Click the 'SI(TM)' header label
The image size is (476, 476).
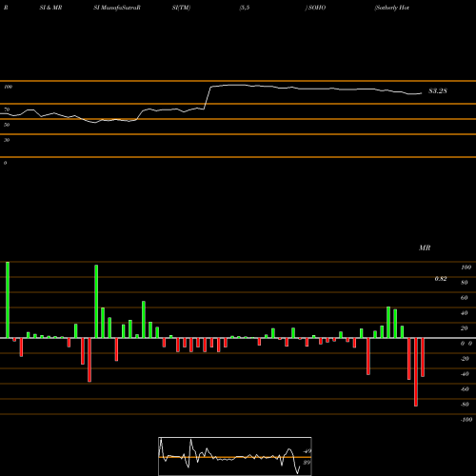point(181,8)
